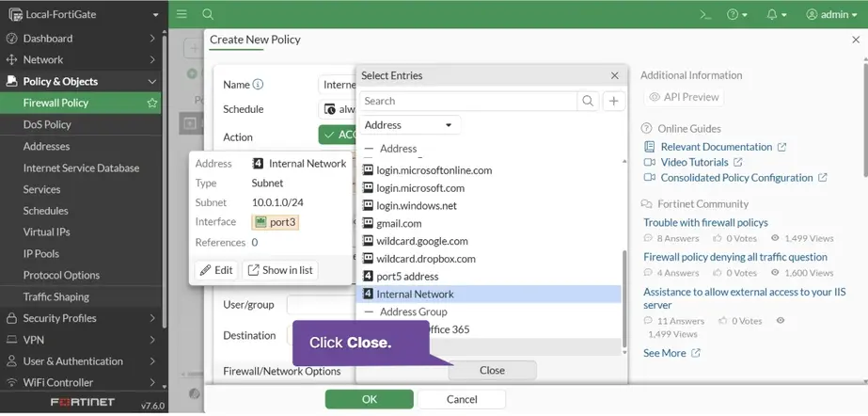The image size is (868, 416).
Task: Click Show in list button
Action: point(280,270)
